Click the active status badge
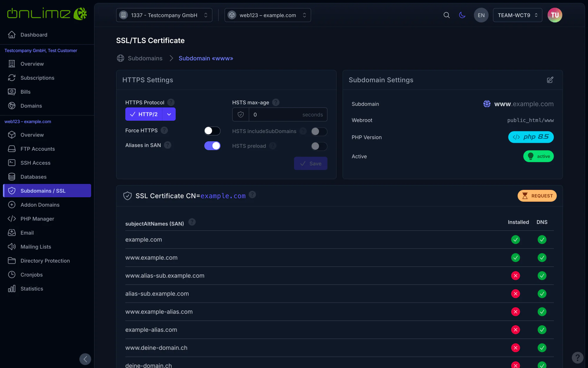 (x=538, y=156)
